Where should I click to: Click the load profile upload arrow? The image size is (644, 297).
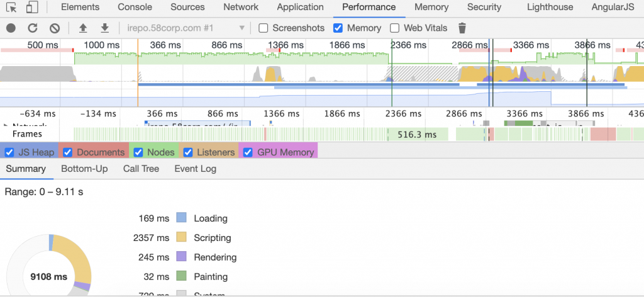coord(83,28)
